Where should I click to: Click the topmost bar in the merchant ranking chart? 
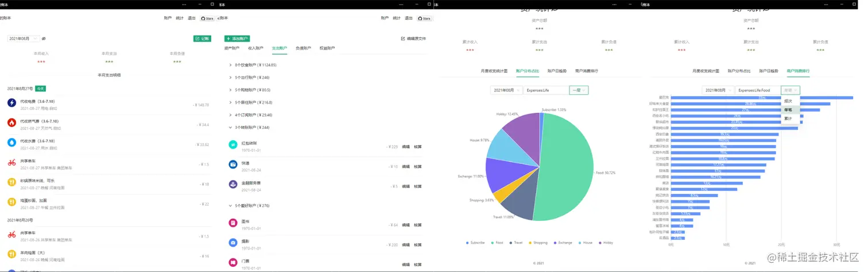click(x=762, y=98)
